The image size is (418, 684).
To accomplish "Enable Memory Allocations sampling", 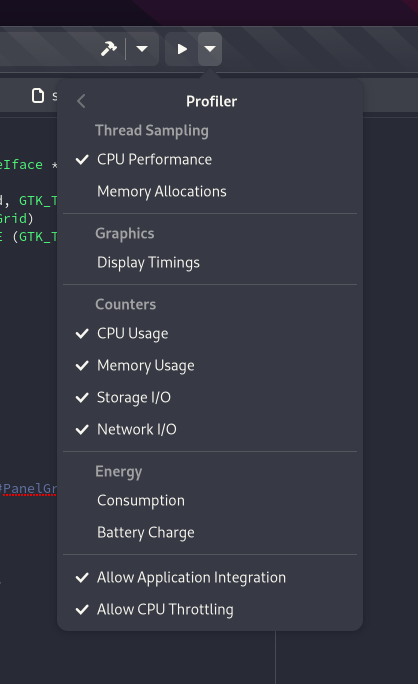I will click(x=210, y=192).
